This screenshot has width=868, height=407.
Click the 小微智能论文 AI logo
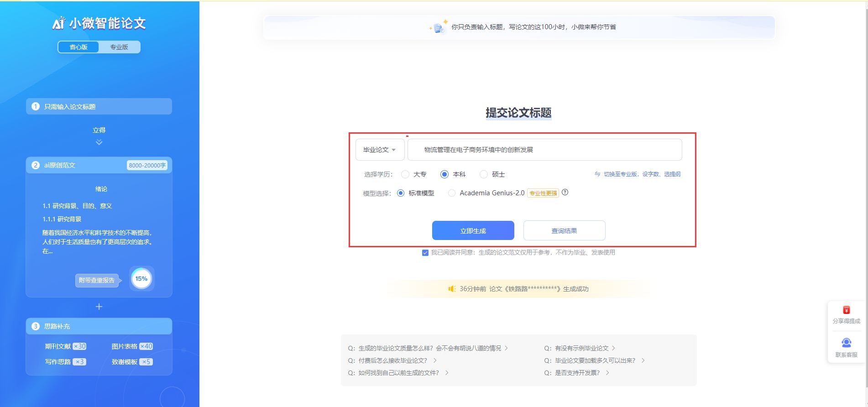pos(99,23)
